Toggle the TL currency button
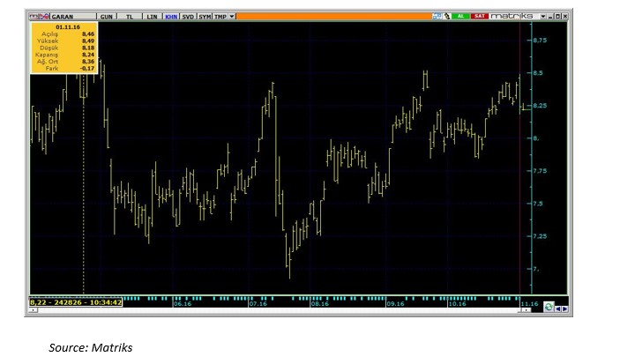 point(130,17)
